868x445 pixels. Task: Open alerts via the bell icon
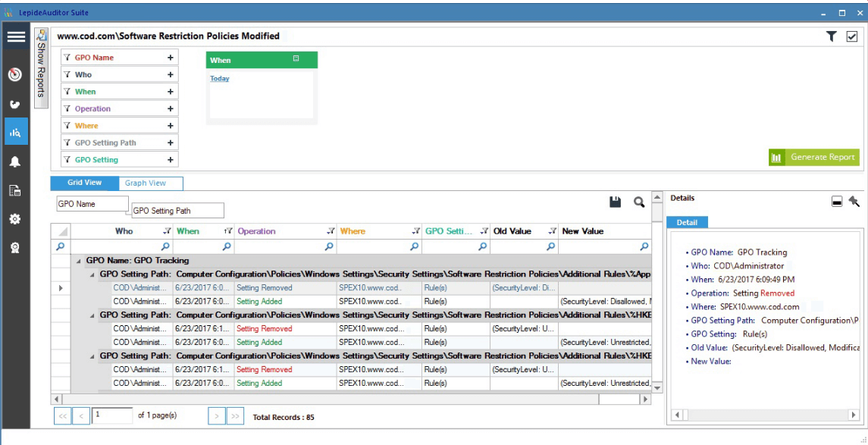click(x=15, y=161)
